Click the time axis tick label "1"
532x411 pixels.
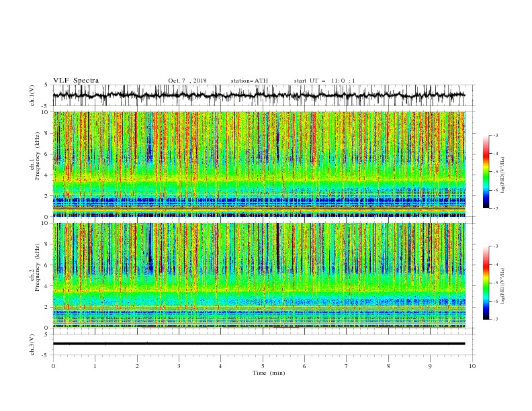[95, 366]
